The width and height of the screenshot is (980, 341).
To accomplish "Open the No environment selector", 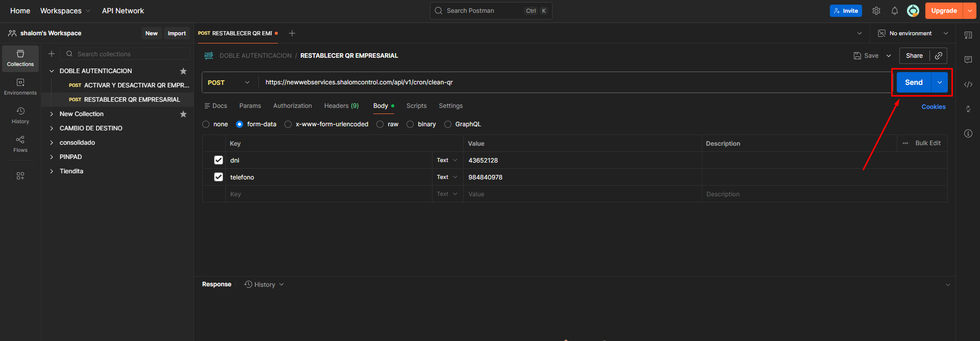I will (x=913, y=33).
